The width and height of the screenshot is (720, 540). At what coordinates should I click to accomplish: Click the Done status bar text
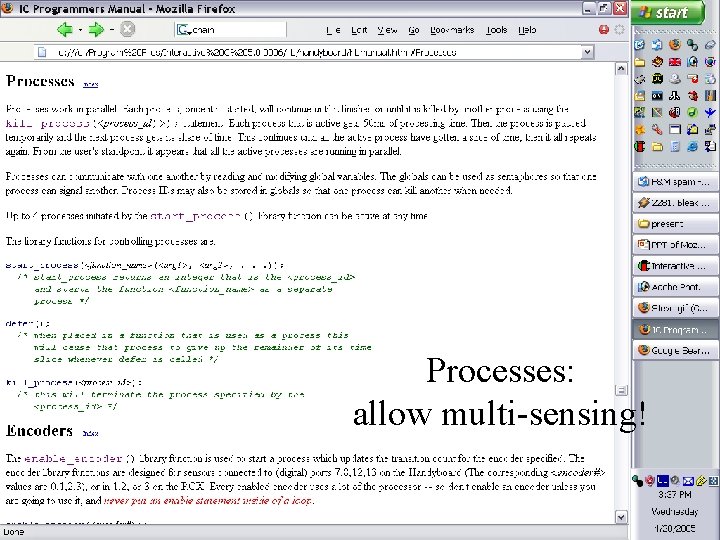click(x=14, y=532)
